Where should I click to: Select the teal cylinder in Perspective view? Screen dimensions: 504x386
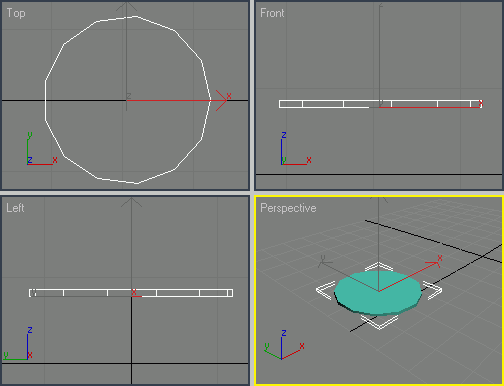[x=378, y=293]
